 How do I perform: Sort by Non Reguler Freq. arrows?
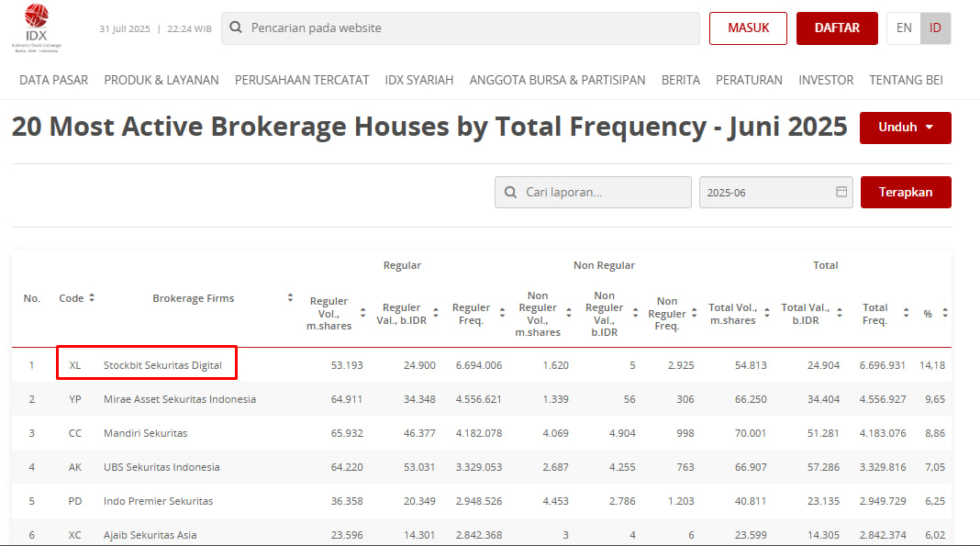point(694,313)
